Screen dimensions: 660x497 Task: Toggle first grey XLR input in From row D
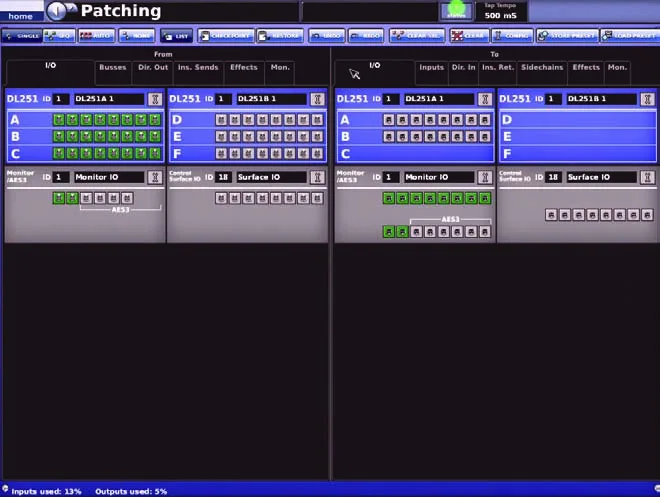221,120
